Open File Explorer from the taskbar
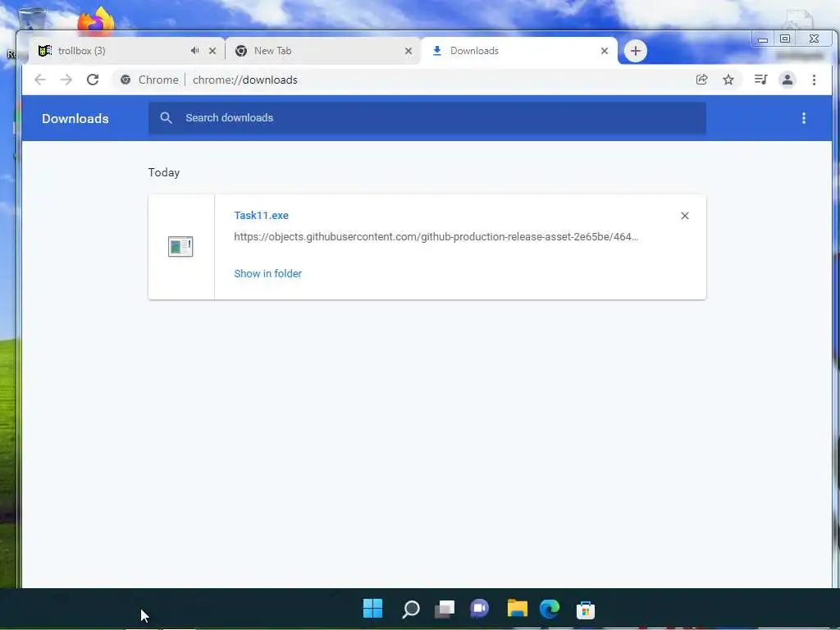This screenshot has height=630, width=840. [x=518, y=609]
